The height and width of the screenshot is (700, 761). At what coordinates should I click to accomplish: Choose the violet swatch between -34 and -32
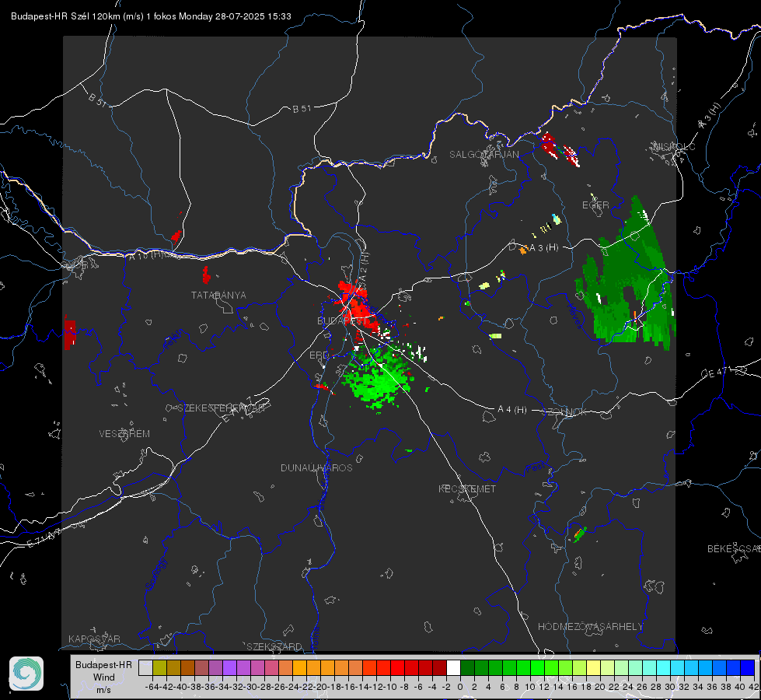(229, 667)
